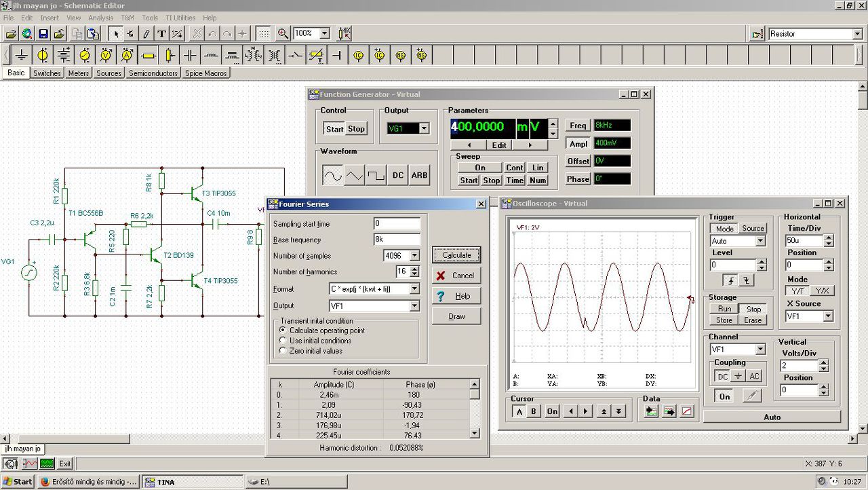This screenshot has width=868, height=490.
Task: Click the oscilloscope Auto button
Action: point(772,417)
